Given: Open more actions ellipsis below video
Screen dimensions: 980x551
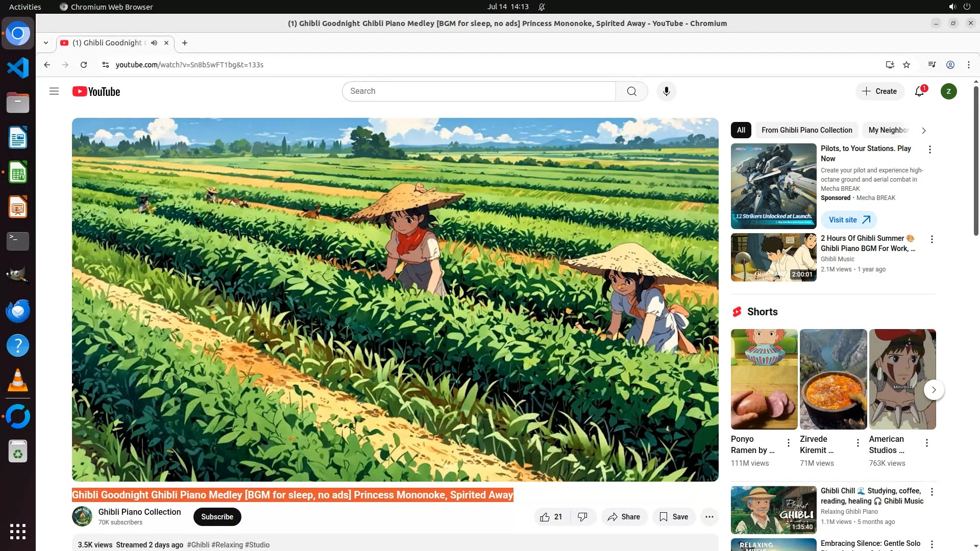Looking at the screenshot, I should [709, 517].
